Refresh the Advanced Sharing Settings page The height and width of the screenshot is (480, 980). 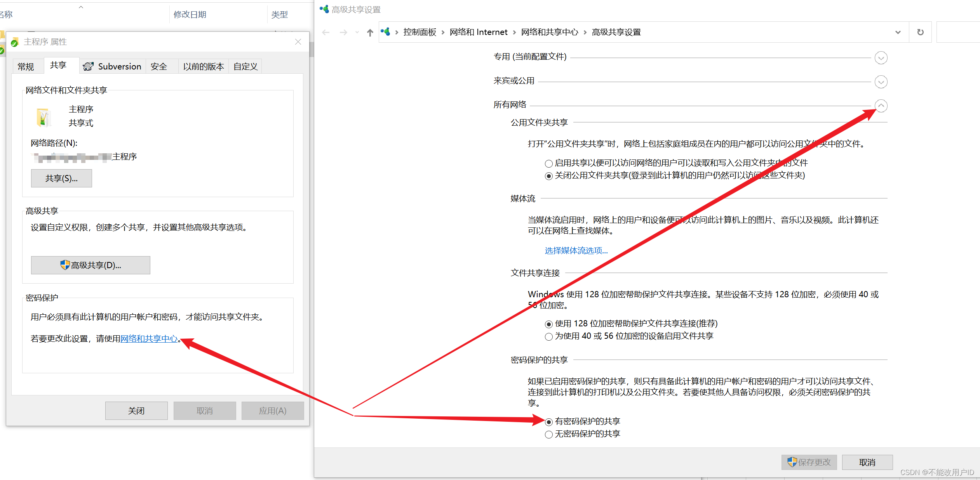coord(920,32)
